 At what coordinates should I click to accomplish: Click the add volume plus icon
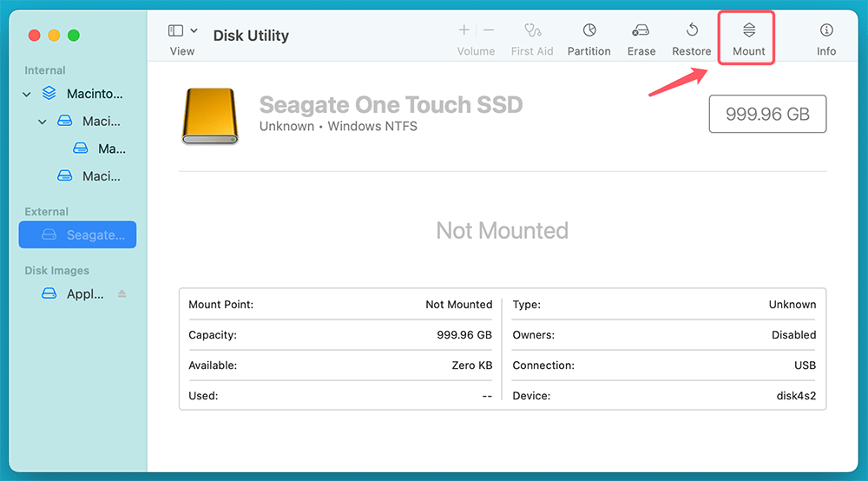click(464, 30)
